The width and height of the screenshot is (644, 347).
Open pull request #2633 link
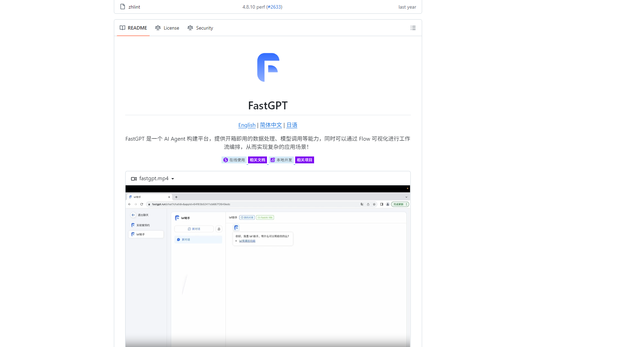tap(275, 7)
